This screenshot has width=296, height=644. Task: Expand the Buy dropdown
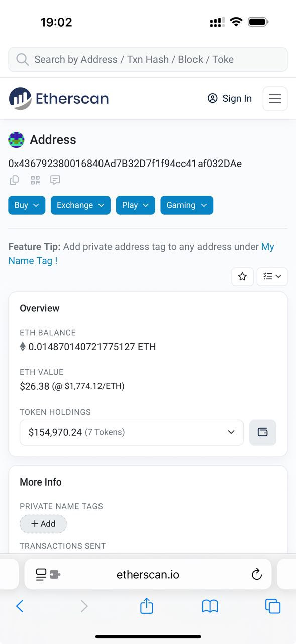click(x=27, y=205)
